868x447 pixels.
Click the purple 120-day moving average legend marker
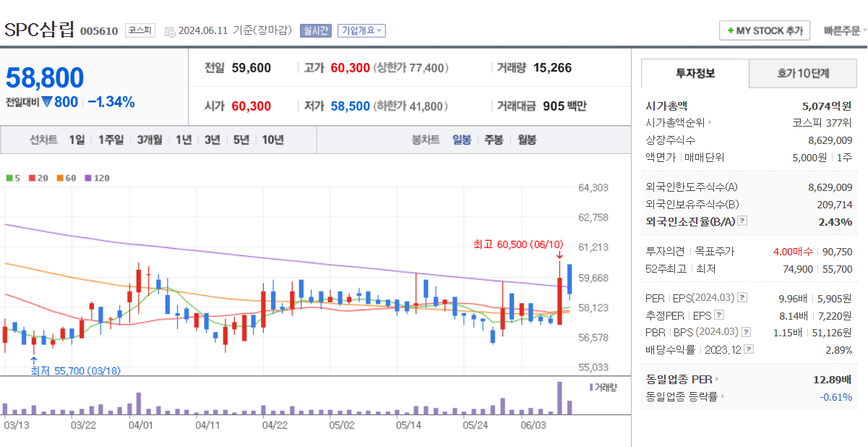click(x=88, y=177)
